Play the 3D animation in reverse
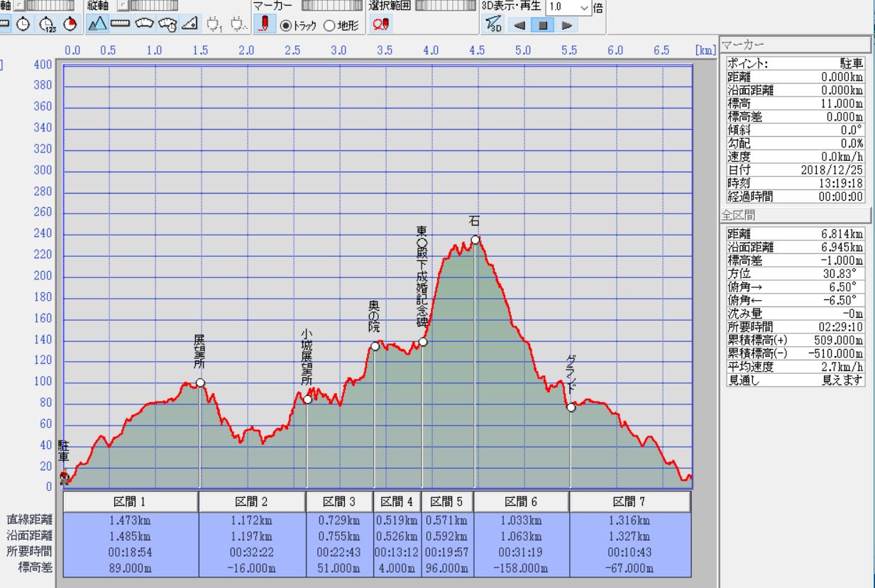Screen dimensions: 875x588 [519, 25]
